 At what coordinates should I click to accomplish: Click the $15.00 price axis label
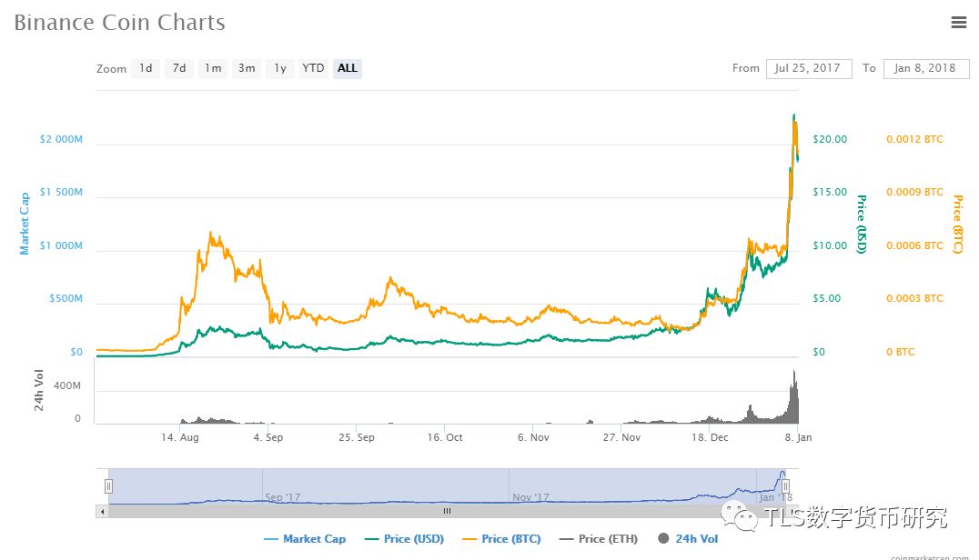click(x=830, y=192)
